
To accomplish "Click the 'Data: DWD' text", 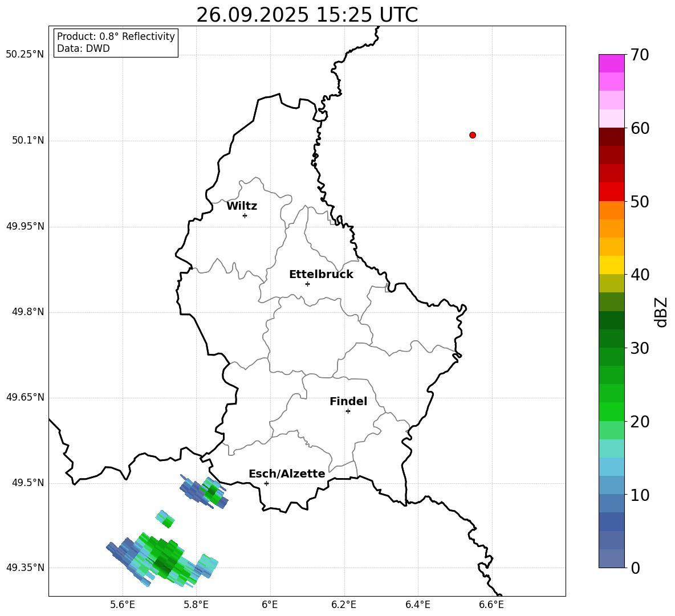I will 83,48.
